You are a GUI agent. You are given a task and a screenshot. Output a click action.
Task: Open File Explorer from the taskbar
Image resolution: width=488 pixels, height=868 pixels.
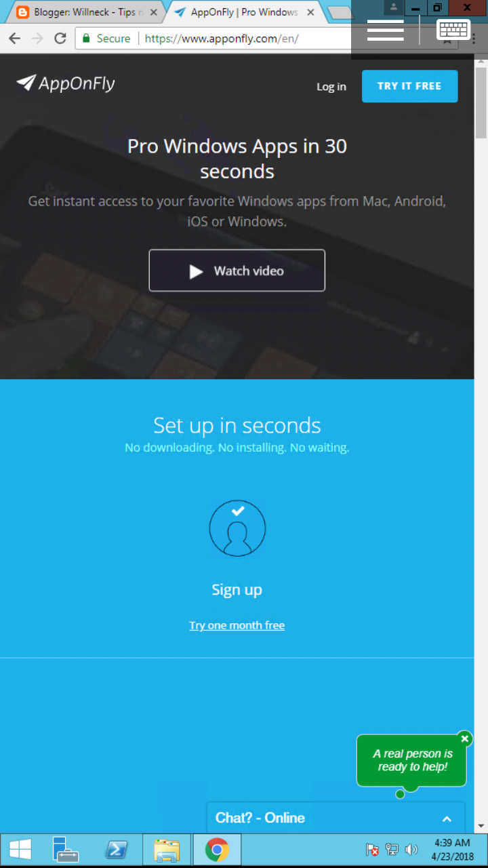click(166, 850)
